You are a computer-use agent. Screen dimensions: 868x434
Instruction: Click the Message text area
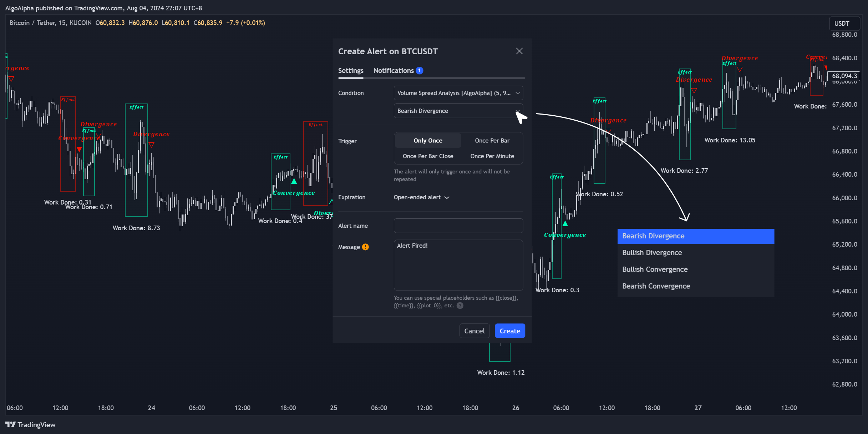(x=458, y=265)
